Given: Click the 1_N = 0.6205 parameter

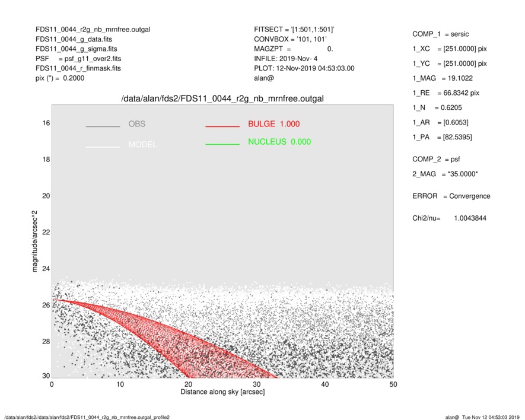Looking at the screenshot, I should [x=437, y=108].
